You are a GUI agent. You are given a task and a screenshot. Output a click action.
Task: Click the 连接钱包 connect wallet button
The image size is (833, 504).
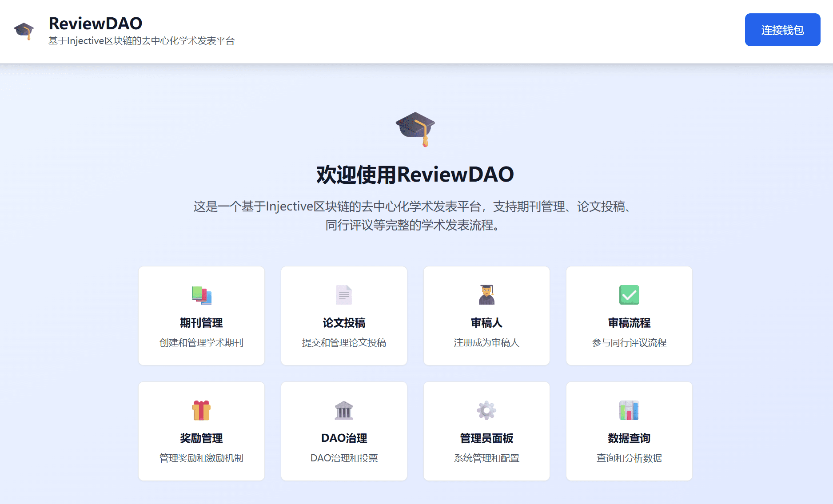(x=782, y=30)
